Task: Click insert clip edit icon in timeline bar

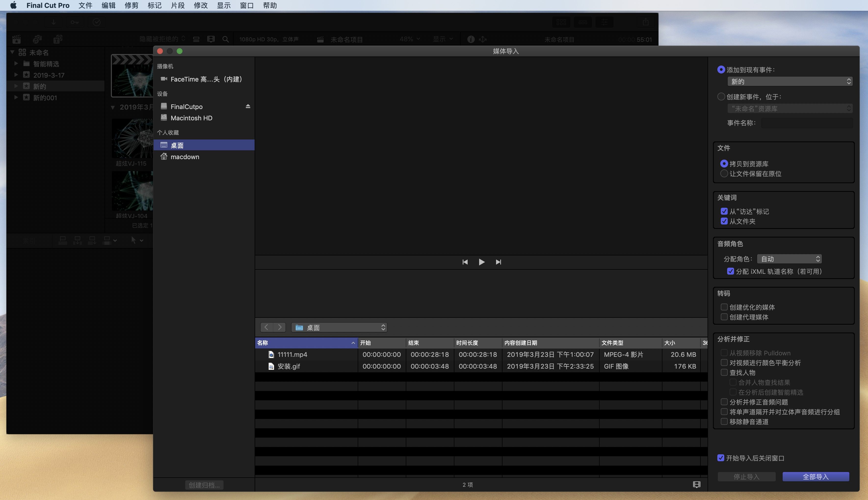Action: click(78, 240)
